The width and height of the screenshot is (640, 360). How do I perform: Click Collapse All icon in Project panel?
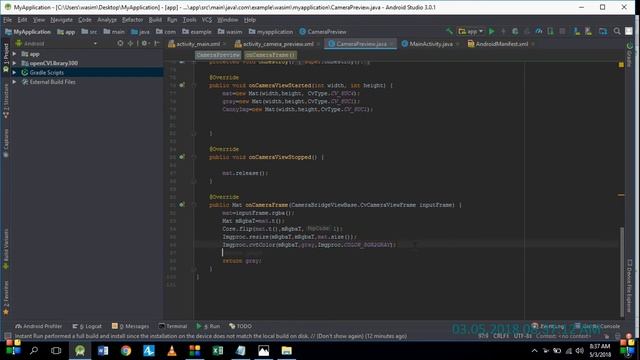point(131,43)
